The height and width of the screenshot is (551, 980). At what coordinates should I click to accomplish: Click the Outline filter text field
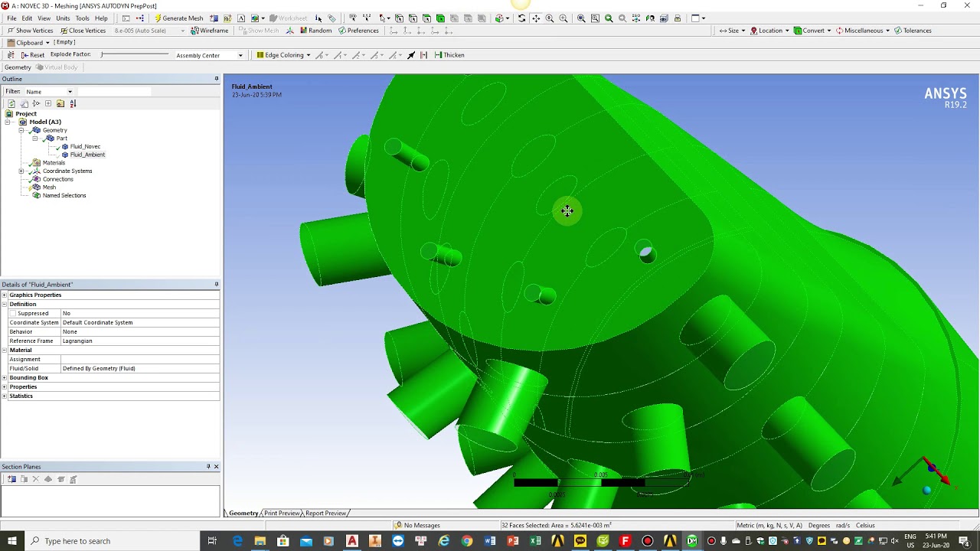coord(114,92)
